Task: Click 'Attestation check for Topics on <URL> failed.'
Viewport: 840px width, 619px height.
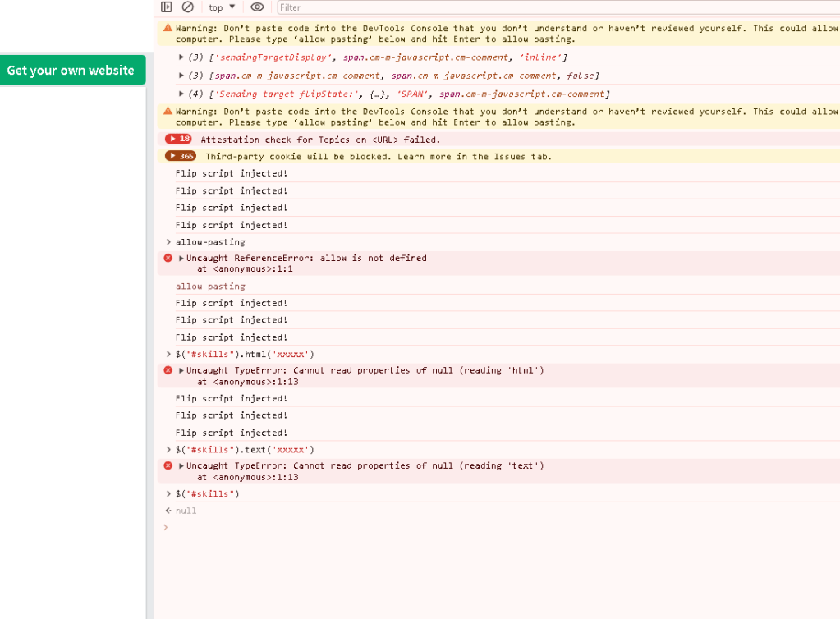Action: coord(320,140)
